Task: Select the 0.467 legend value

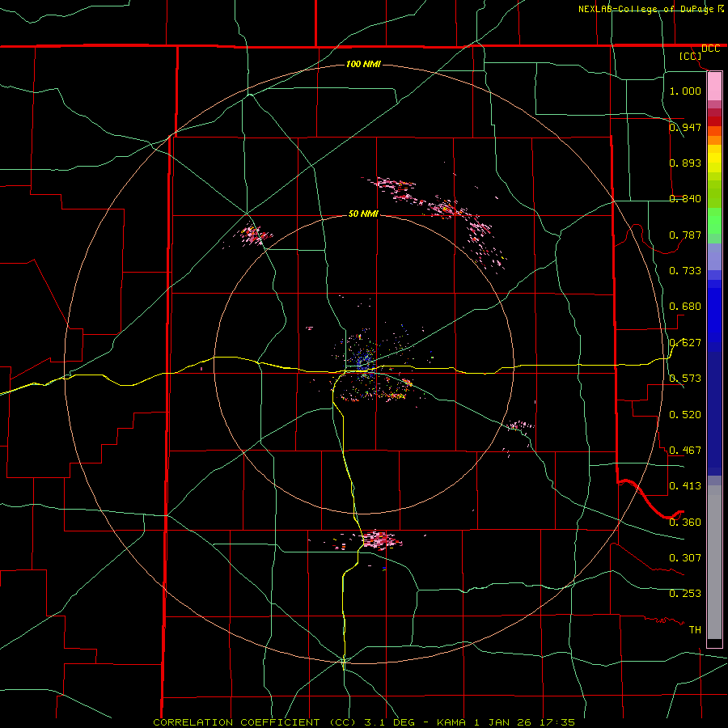Action: pyautogui.click(x=685, y=450)
